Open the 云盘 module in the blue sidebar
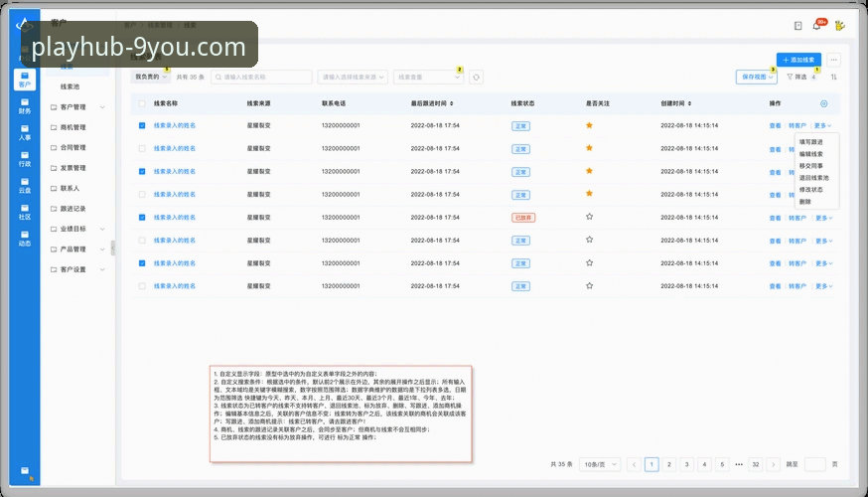Viewport: 868px width, 497px height. tap(25, 186)
